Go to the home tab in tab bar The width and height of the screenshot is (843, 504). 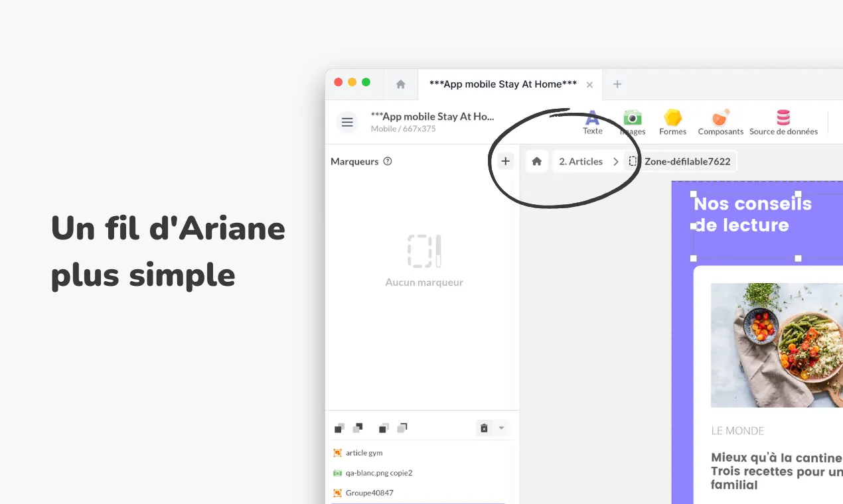[400, 84]
